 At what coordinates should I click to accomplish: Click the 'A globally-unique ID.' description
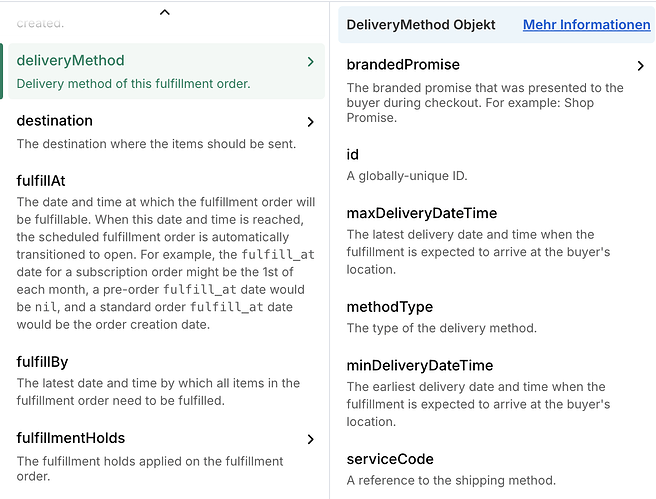(x=407, y=176)
